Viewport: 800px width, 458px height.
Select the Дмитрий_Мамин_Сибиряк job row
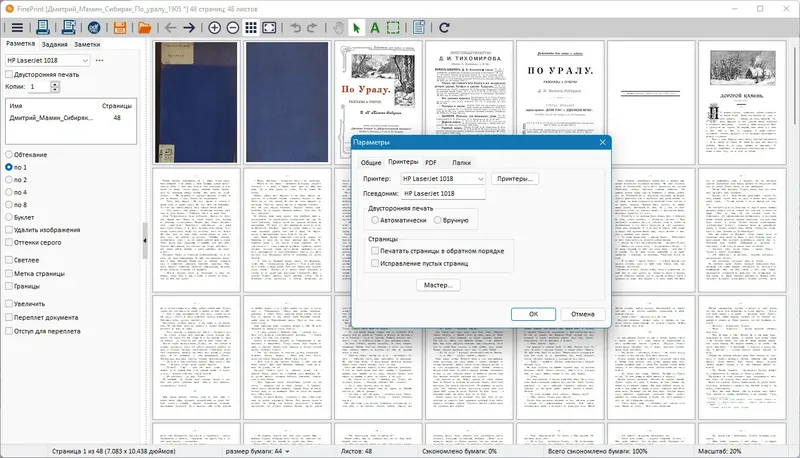tap(70, 118)
